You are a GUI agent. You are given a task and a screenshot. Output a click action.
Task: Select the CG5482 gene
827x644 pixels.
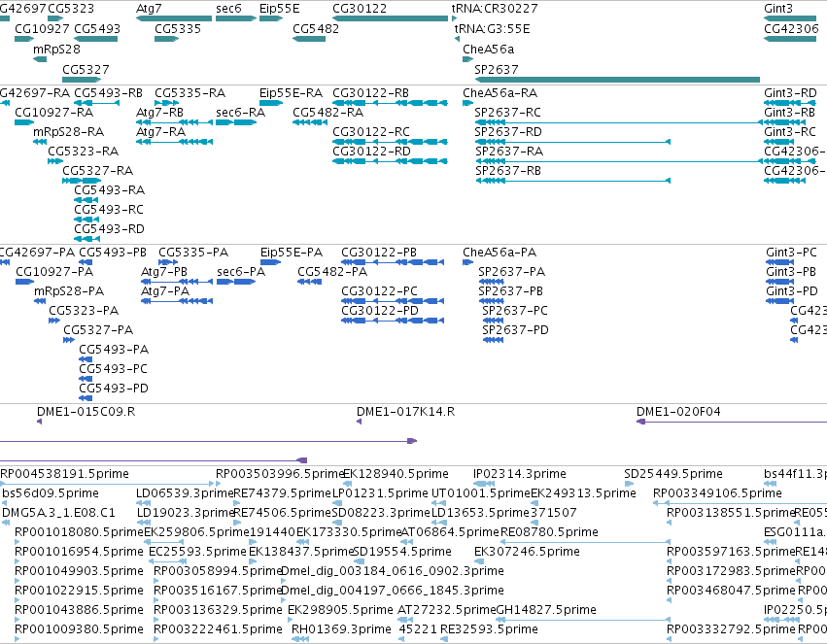click(309, 39)
